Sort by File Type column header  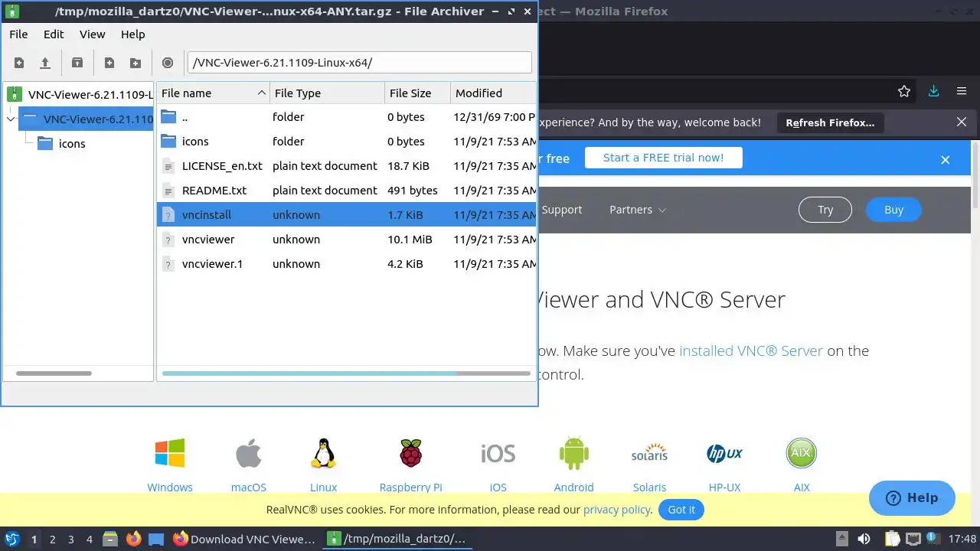click(x=327, y=93)
